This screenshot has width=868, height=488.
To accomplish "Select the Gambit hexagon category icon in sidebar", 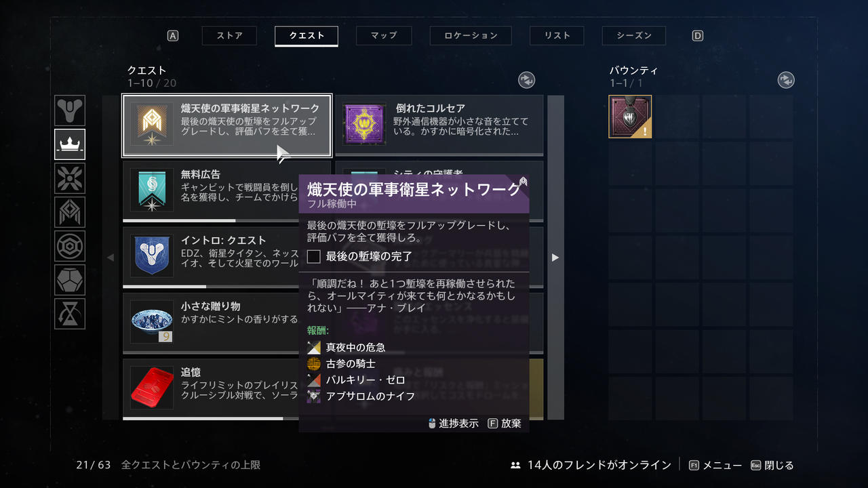I will coord(70,246).
